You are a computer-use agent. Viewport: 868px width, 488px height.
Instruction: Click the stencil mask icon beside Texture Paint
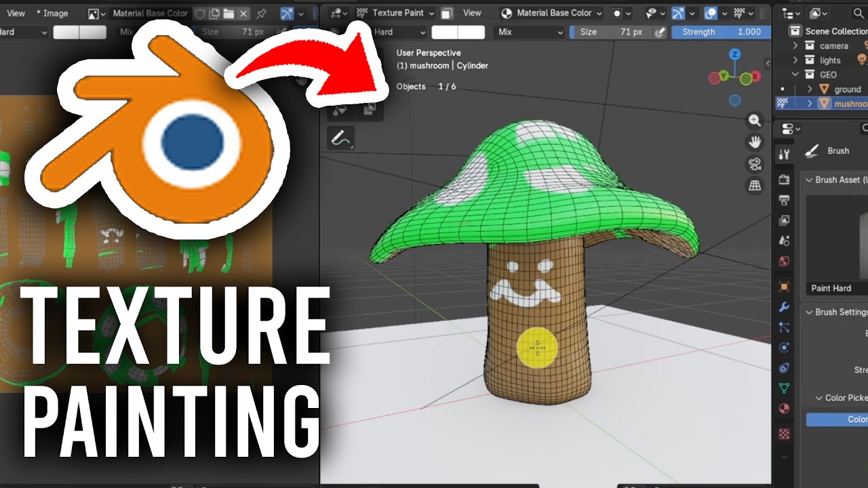click(x=447, y=13)
